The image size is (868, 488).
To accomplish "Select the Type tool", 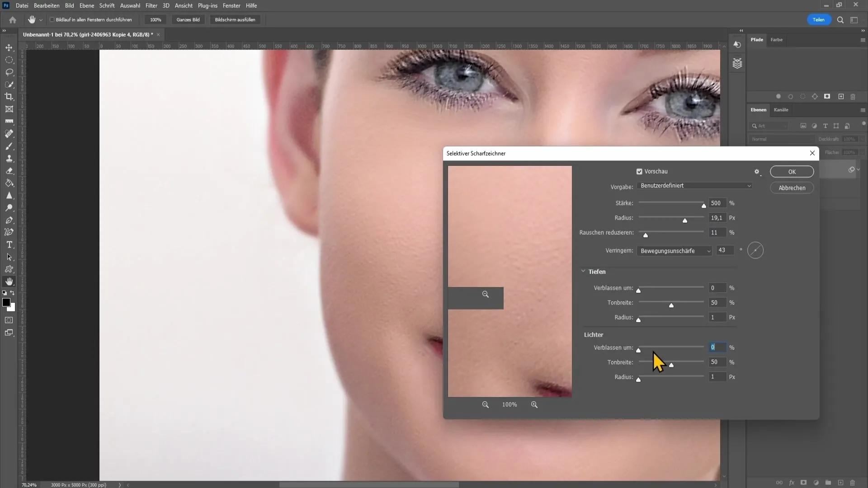I will pos(9,244).
